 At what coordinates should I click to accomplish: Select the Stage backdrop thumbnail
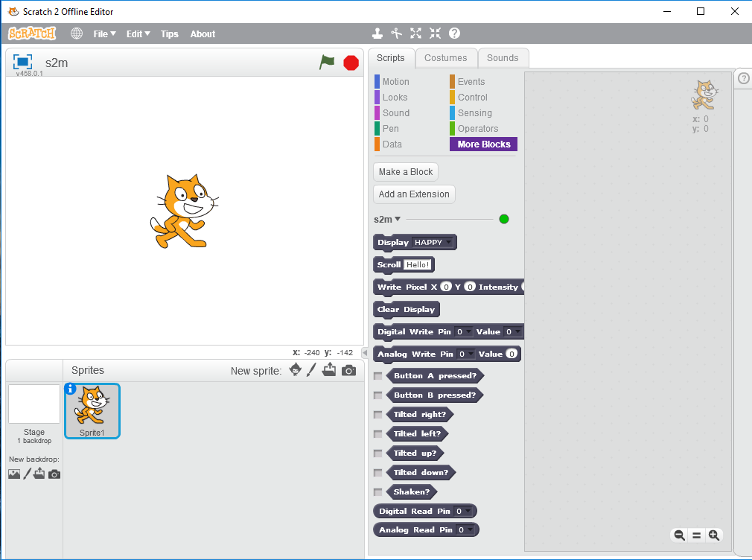point(34,404)
